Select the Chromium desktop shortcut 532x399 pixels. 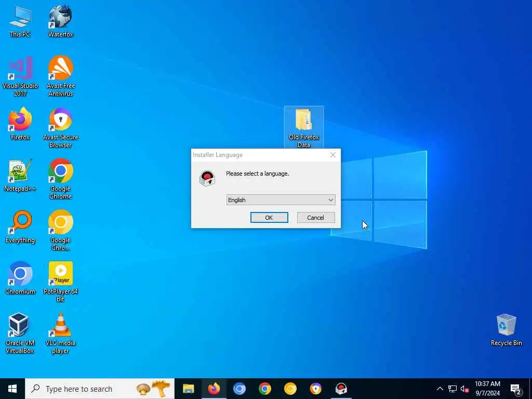pos(20,278)
